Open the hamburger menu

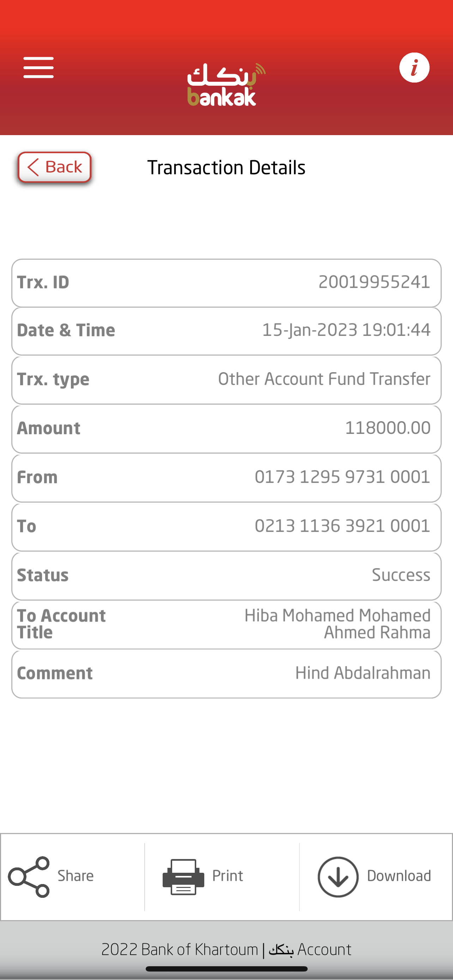click(x=38, y=68)
